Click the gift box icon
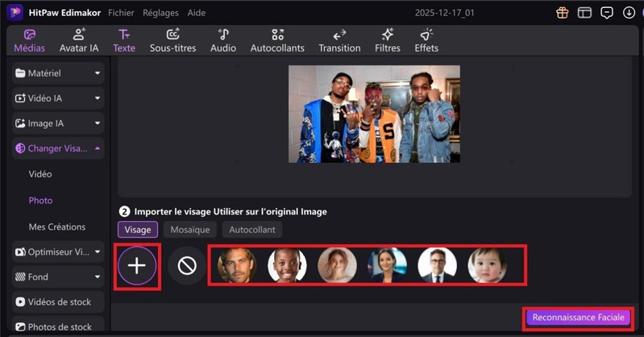 (x=563, y=13)
